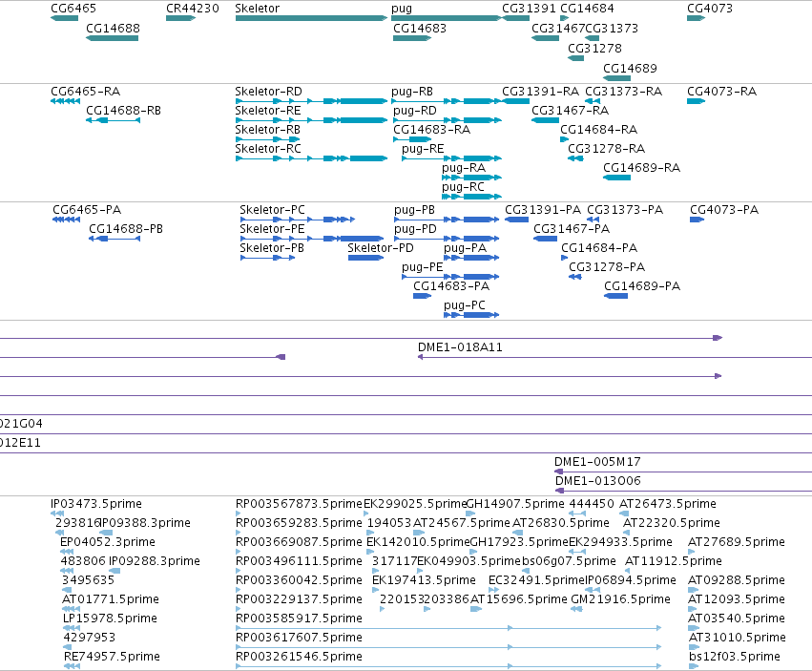
Task: Select transcript pug-RE
Action: coord(451,158)
